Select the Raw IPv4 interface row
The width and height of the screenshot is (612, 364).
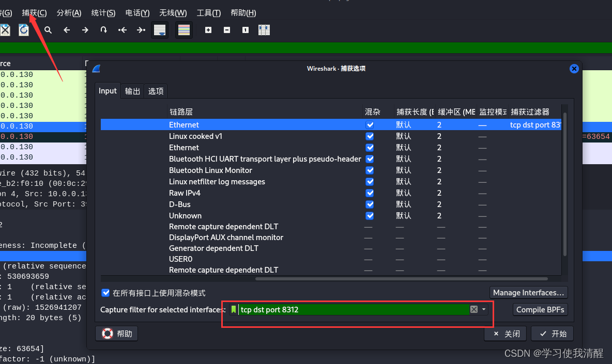(x=331, y=193)
